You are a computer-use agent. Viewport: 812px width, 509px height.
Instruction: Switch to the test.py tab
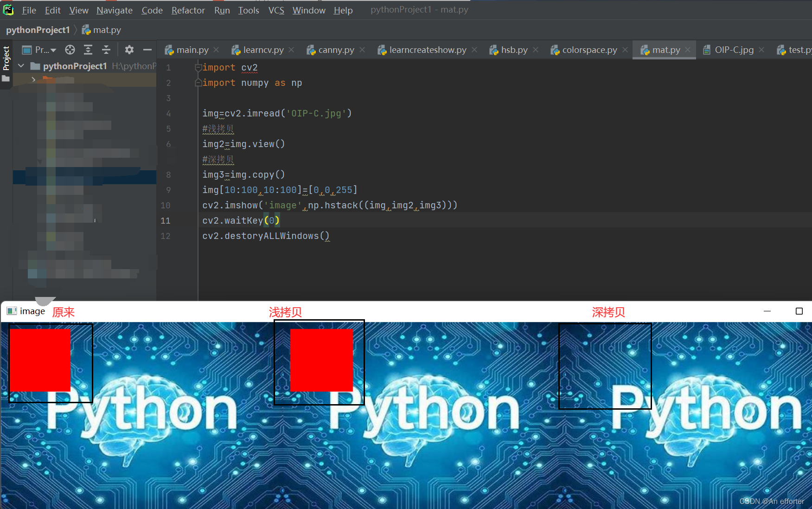click(794, 50)
